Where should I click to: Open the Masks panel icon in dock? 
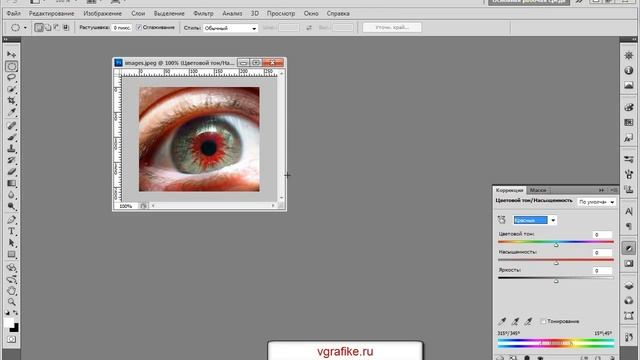coord(629,263)
